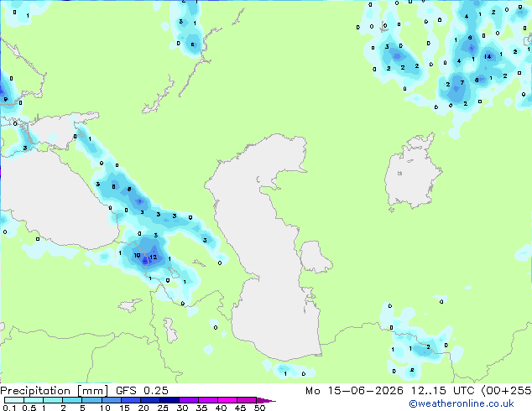Click the map's "10" value beside 12
The image size is (532, 411).
click(x=137, y=255)
